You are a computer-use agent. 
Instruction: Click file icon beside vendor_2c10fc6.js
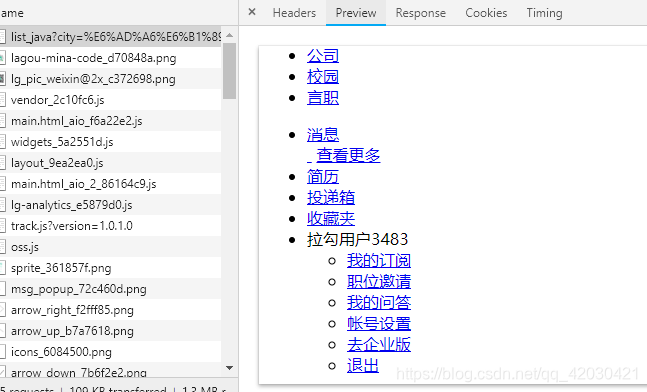(2, 100)
